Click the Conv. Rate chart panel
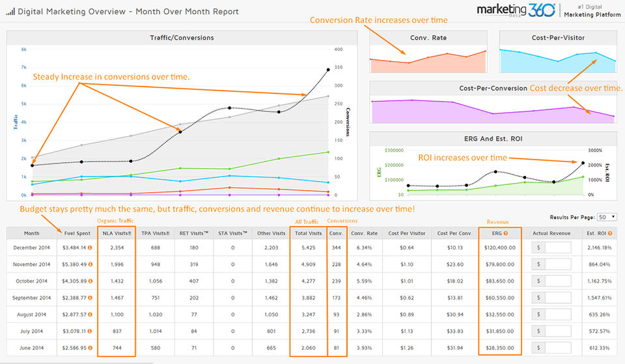The image size is (625, 364). (x=428, y=52)
